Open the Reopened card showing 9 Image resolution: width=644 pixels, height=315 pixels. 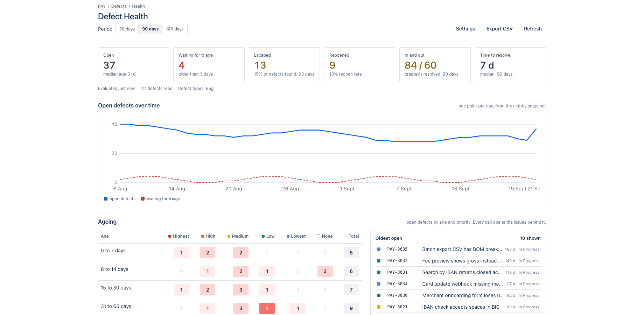[x=359, y=65]
